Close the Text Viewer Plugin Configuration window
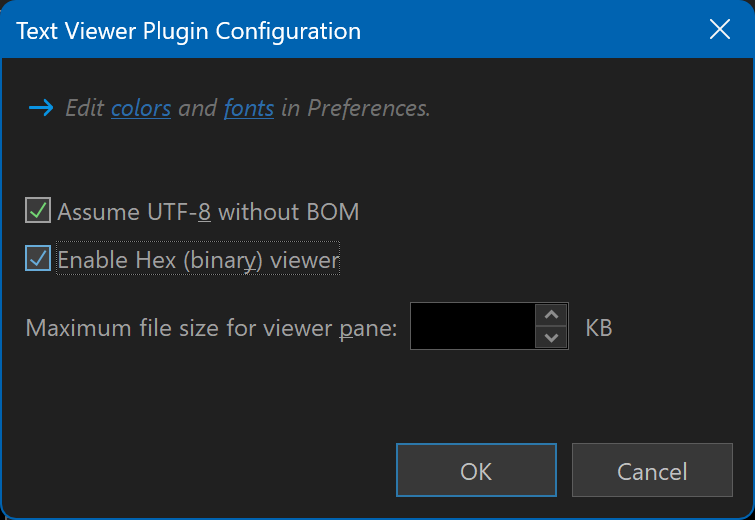The height and width of the screenshot is (520, 755). [720, 29]
